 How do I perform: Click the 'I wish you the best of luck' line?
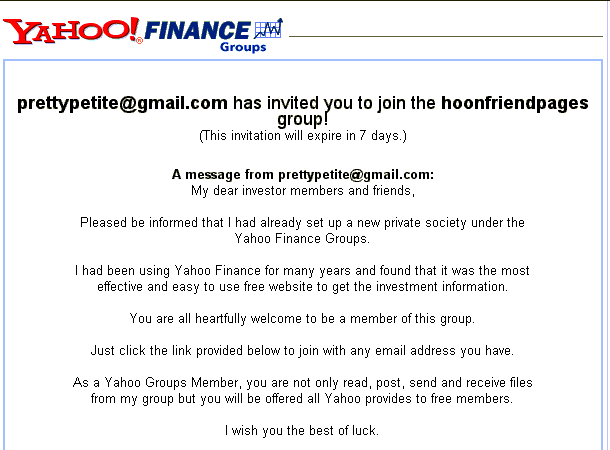click(302, 431)
